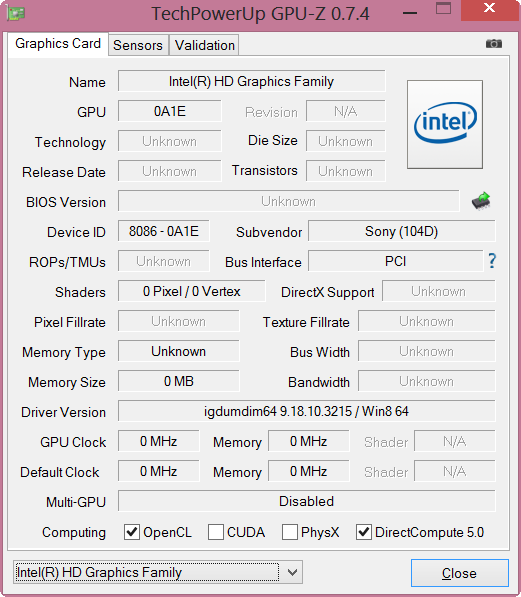The image size is (521, 597).
Task: Maximize the GPU-Z window
Action: point(443,9)
